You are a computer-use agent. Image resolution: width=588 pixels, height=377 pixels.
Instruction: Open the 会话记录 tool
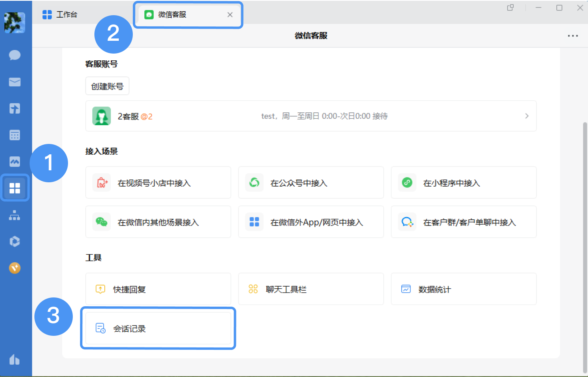point(158,328)
